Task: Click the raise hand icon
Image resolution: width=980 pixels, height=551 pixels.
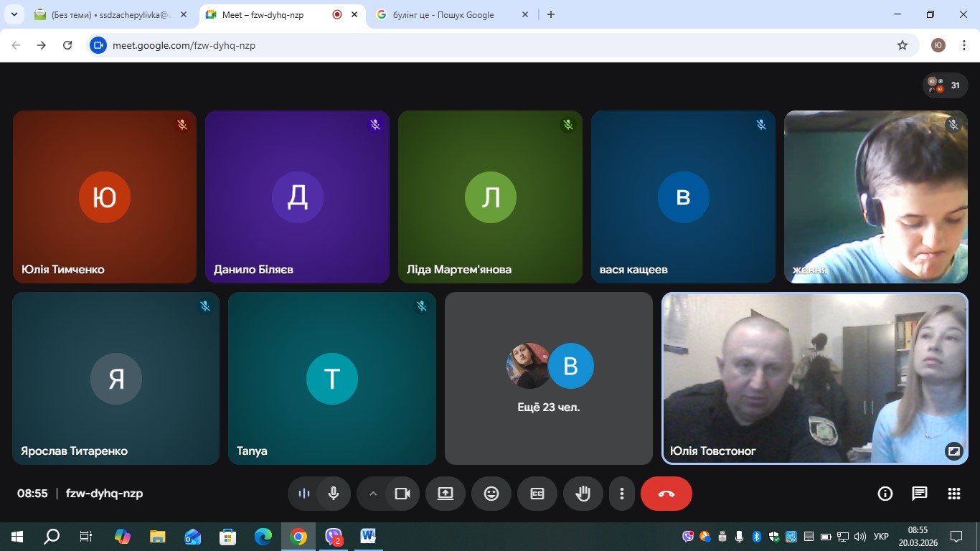Action: point(583,494)
